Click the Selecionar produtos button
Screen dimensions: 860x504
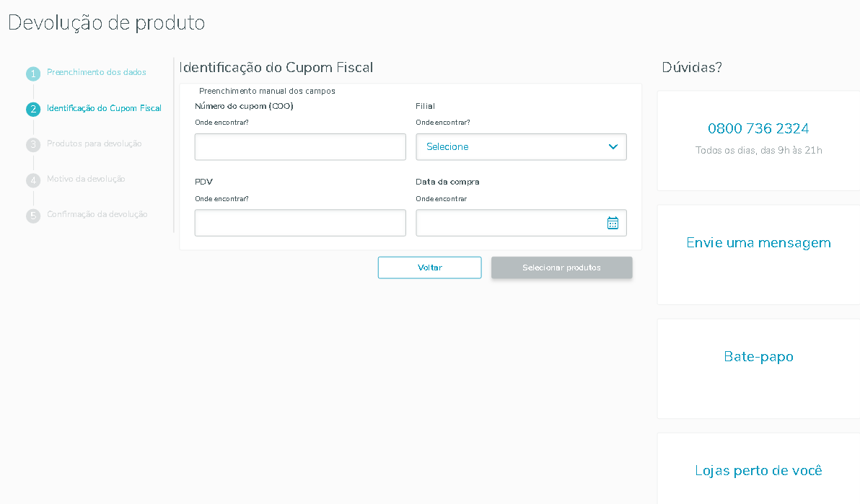point(561,268)
